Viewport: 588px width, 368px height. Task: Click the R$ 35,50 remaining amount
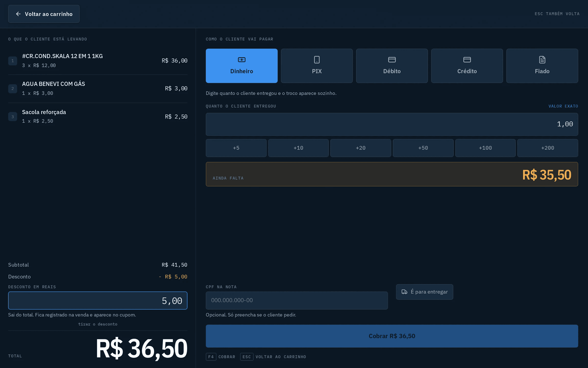click(x=547, y=175)
